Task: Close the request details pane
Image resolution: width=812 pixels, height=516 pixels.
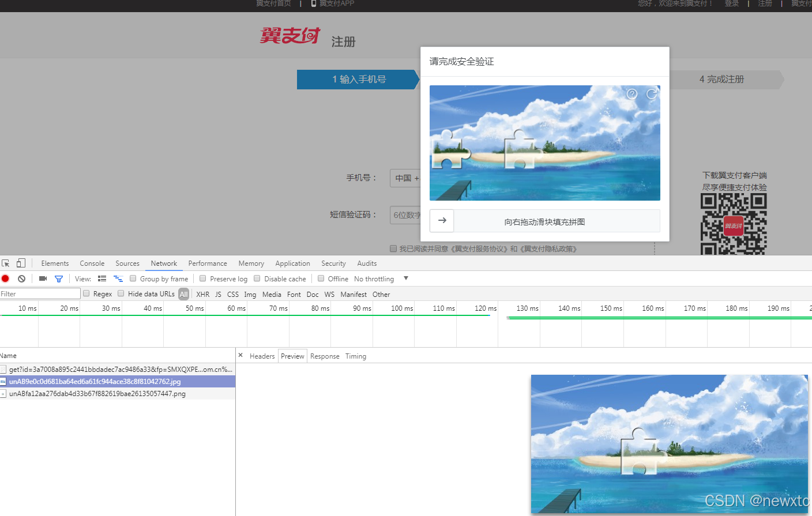Action: [240, 356]
